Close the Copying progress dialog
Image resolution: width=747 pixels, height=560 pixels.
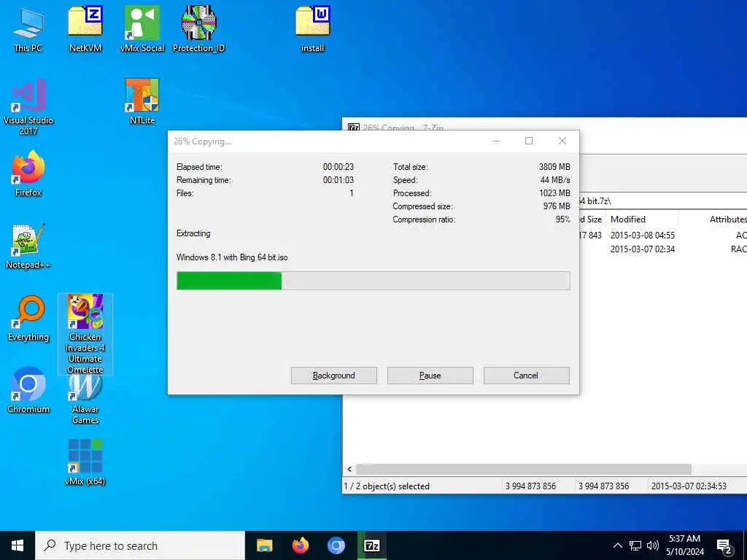[x=562, y=141]
